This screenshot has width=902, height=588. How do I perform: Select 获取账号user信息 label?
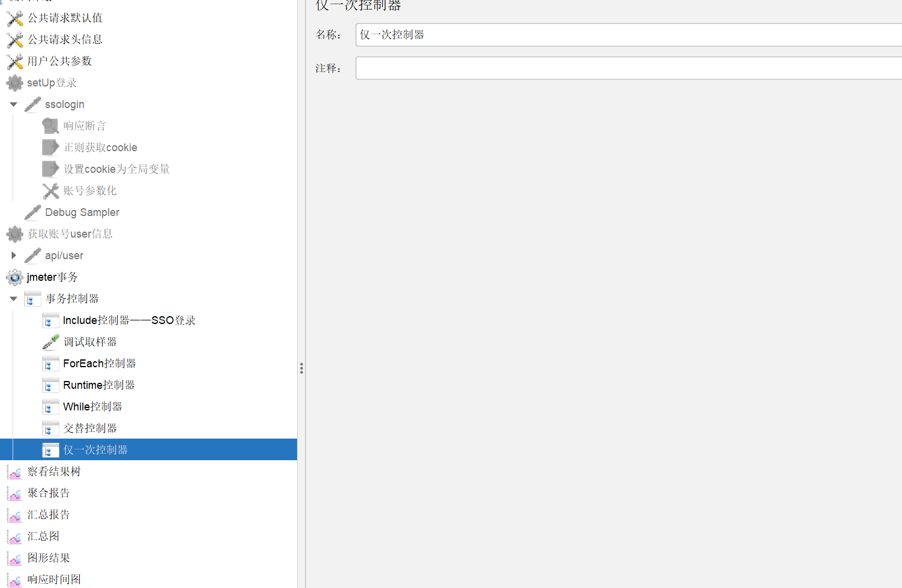70,234
